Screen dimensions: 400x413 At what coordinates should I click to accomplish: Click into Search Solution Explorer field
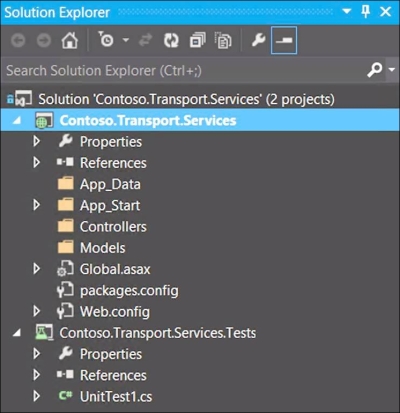(x=183, y=70)
